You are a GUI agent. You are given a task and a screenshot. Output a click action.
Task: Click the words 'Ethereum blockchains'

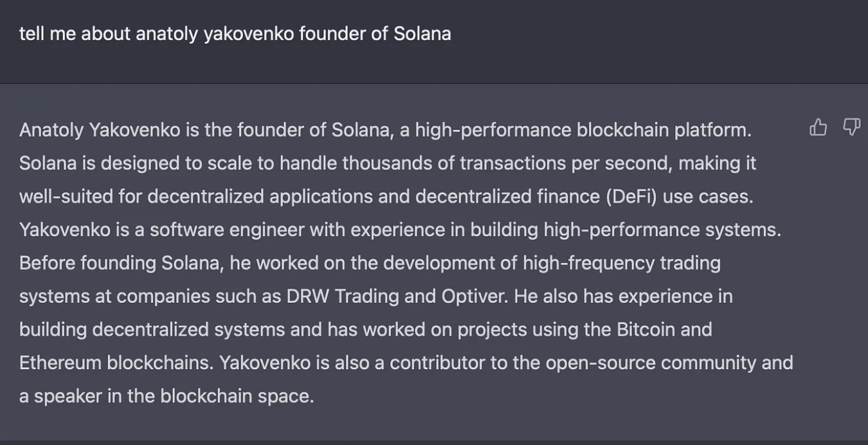tap(115, 363)
